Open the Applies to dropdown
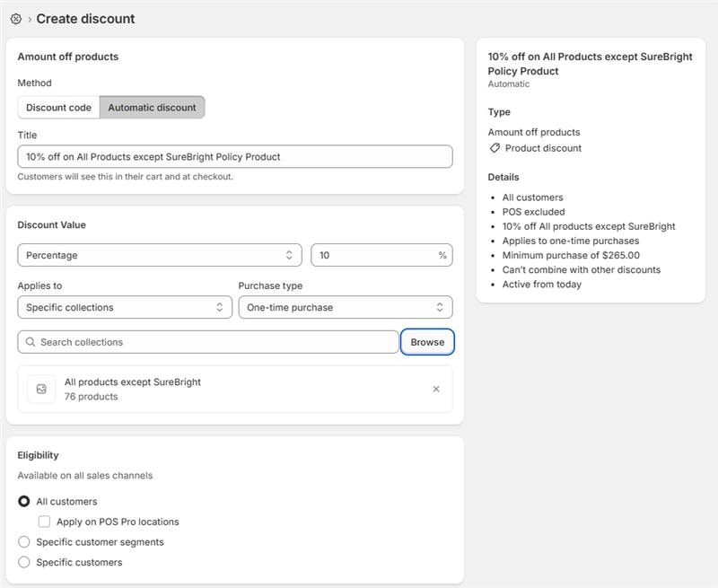This screenshot has height=588, width=718. (x=126, y=306)
